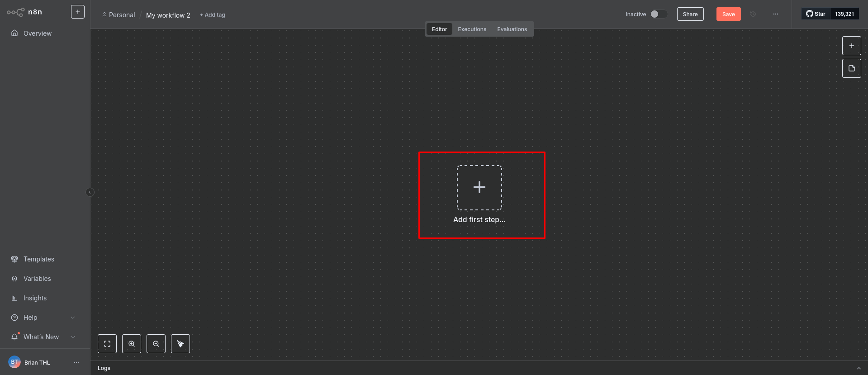Open the workflow options ellipsis menu
This screenshot has width=868, height=375.
click(x=776, y=14)
